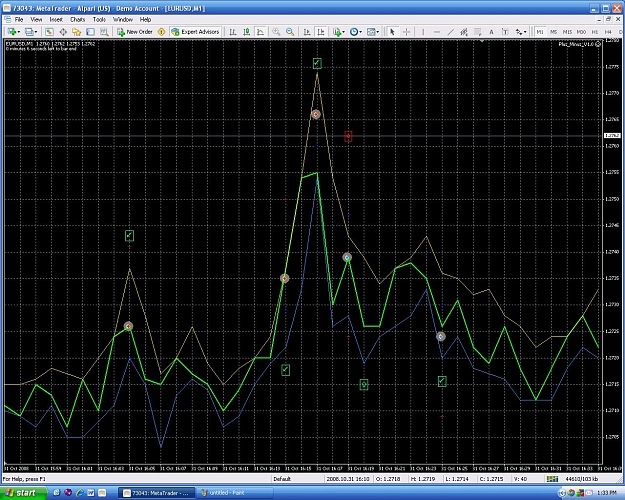
Task: Select the Fibonacci Retracement tool
Action: point(478,32)
